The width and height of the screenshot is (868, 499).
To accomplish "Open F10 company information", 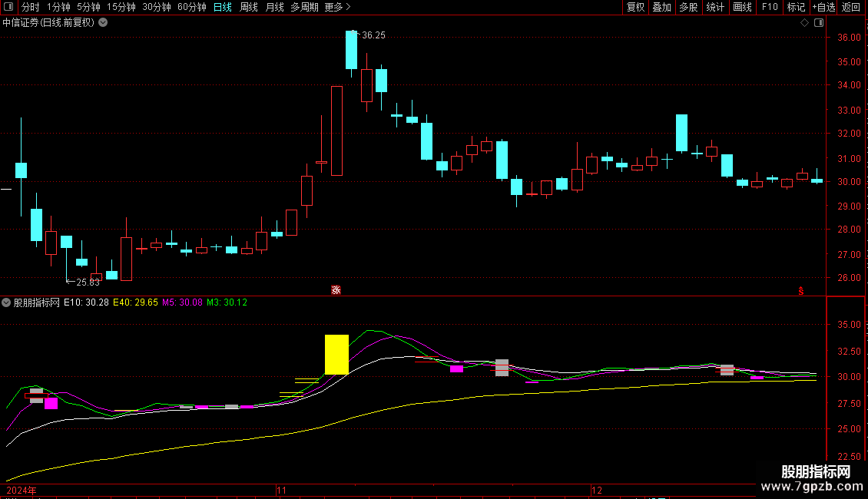I will coord(770,7).
